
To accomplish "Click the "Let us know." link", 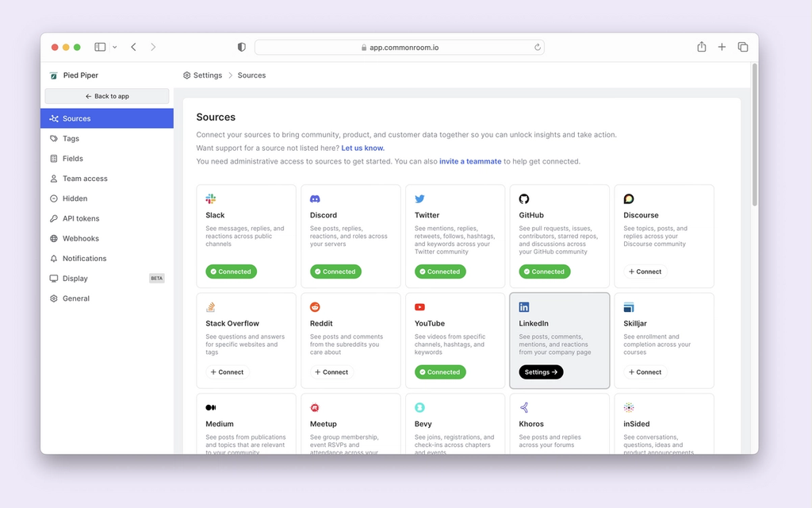I will (363, 147).
